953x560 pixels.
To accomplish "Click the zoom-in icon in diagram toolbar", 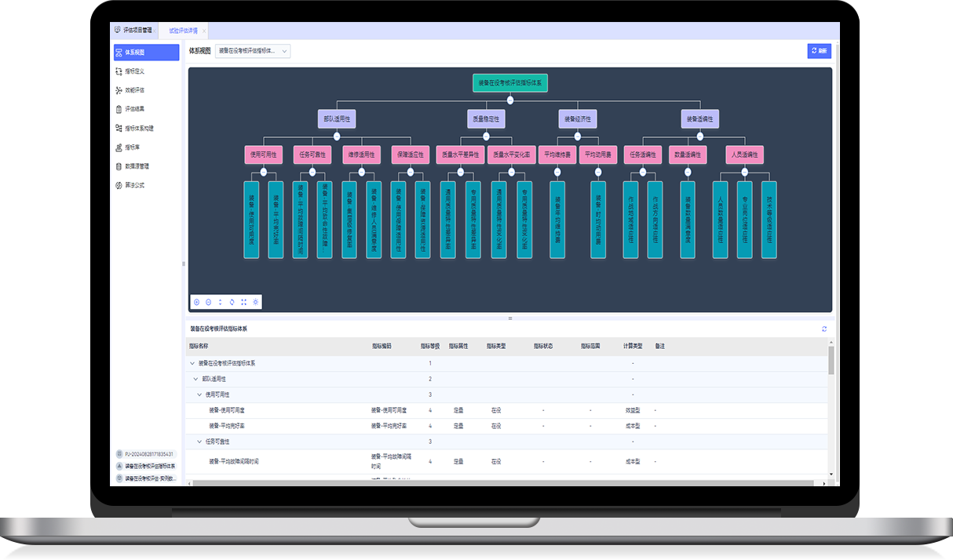I will pos(197,302).
